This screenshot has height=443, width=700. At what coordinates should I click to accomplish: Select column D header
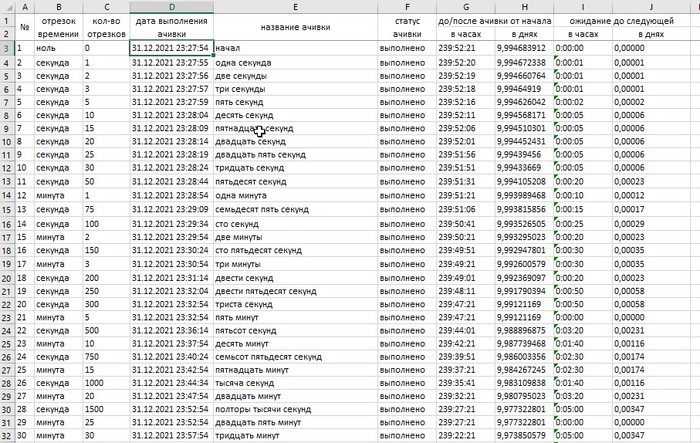172,7
